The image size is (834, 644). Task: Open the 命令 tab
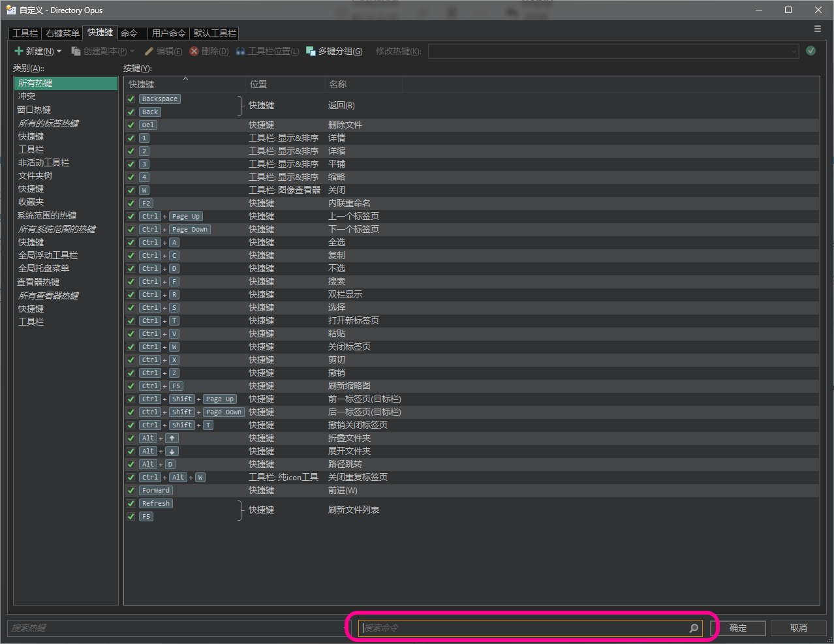click(129, 33)
